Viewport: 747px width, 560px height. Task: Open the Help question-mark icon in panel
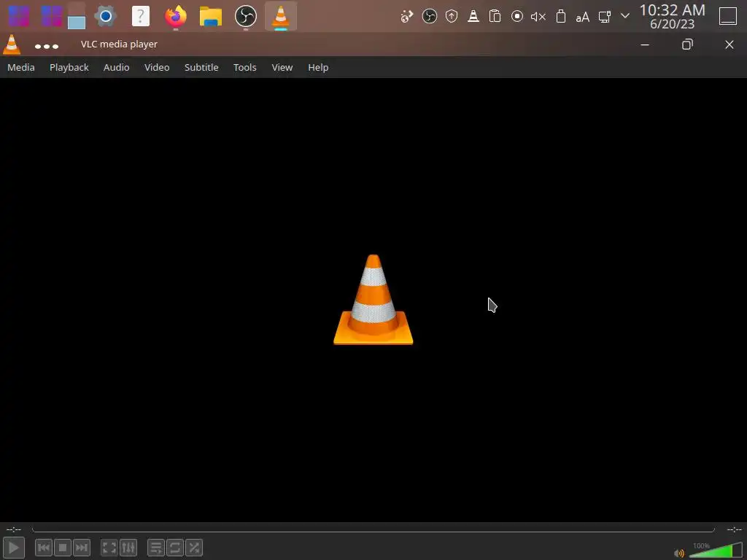pos(141,16)
